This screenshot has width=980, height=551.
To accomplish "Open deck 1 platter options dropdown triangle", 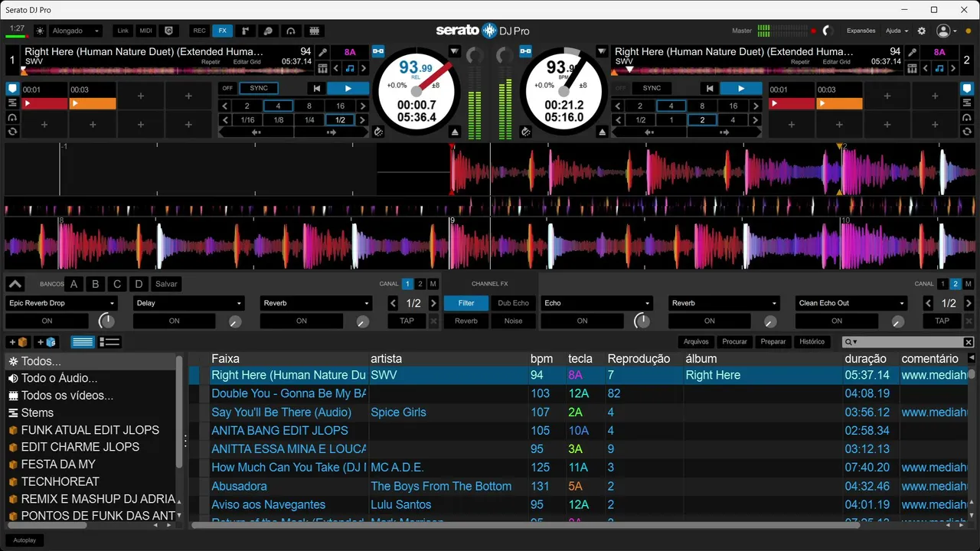I will pos(455,52).
